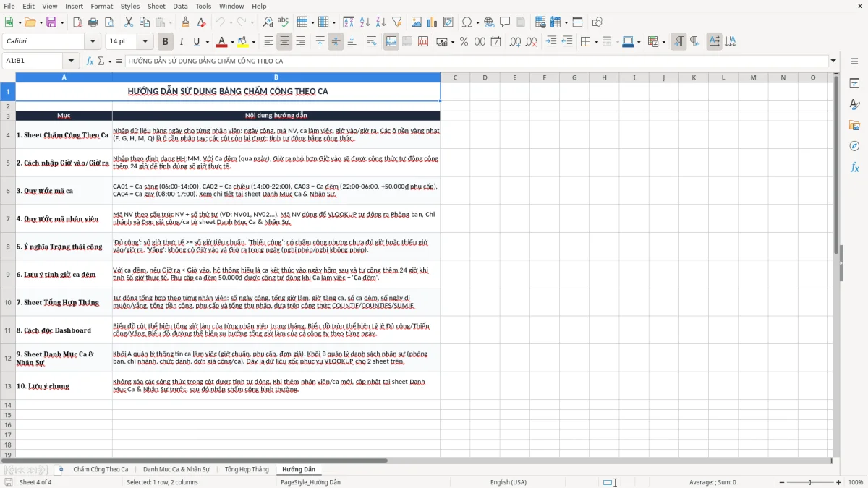
Task: Open the Borders dropdown arrow
Action: (x=596, y=42)
